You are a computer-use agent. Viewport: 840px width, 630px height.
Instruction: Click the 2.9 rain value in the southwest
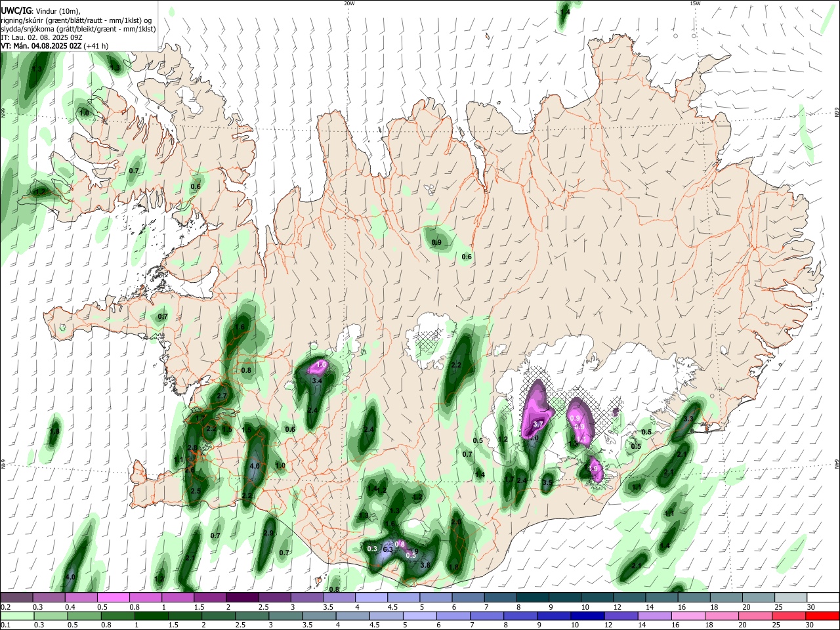268,534
